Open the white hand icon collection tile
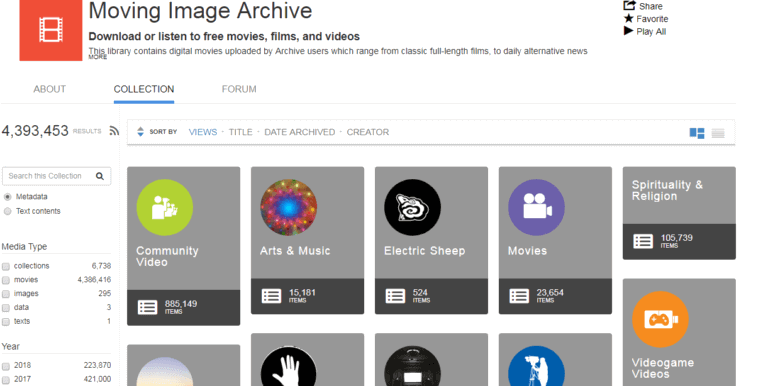Viewport: 768px width, 386px height. tap(288, 367)
